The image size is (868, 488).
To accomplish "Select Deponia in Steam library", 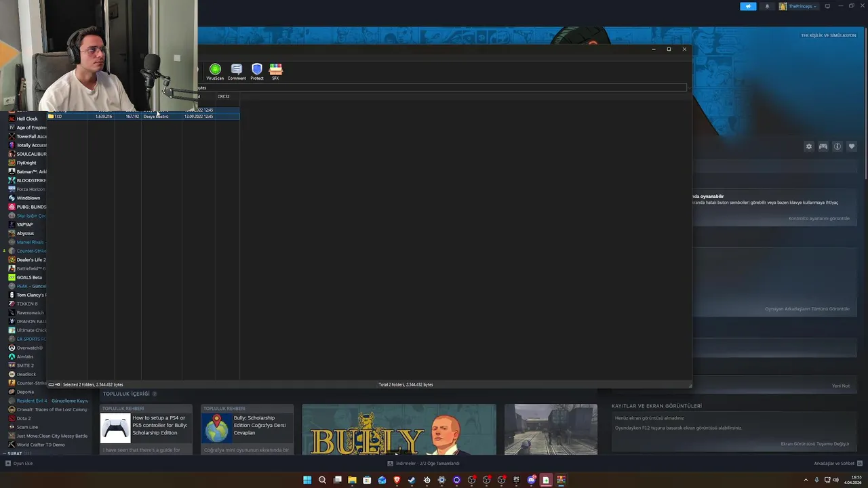I will [x=25, y=392].
